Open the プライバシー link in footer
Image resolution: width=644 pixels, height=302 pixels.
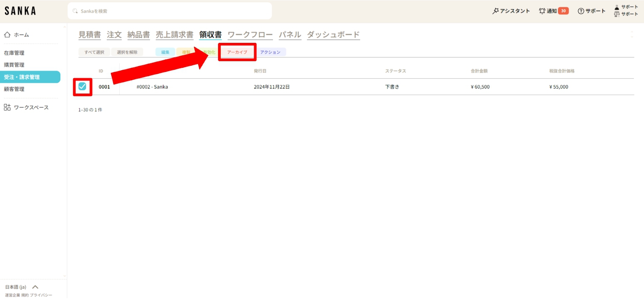tap(41, 295)
